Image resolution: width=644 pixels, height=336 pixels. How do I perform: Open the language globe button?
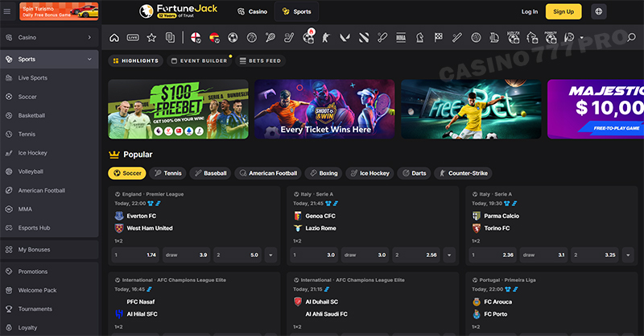click(x=599, y=11)
